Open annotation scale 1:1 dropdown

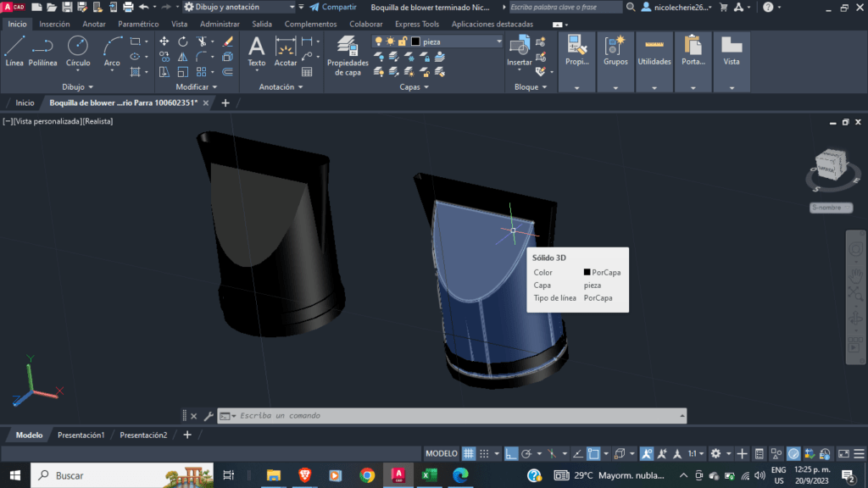coord(696,454)
